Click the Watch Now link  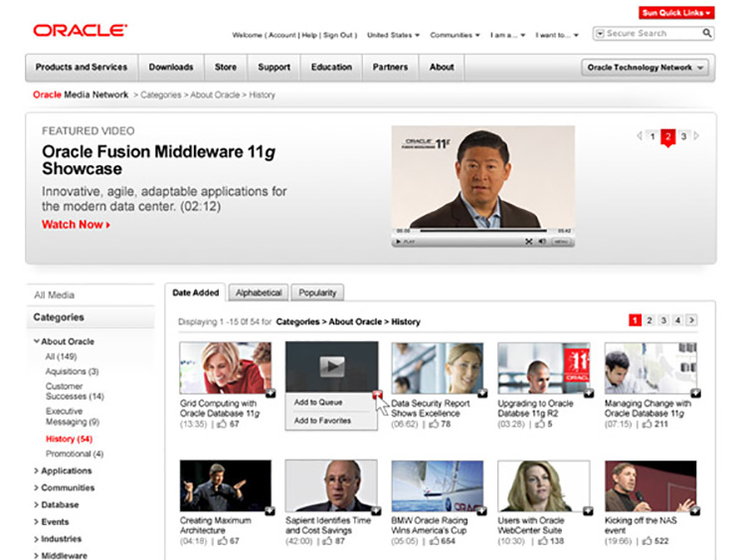pos(76,225)
